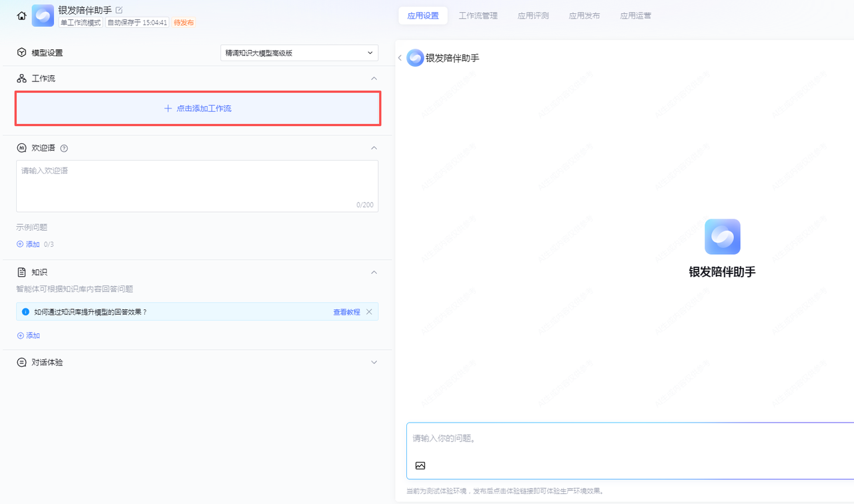Click the image upload icon in chat box
The image size is (854, 504).
coord(420,466)
